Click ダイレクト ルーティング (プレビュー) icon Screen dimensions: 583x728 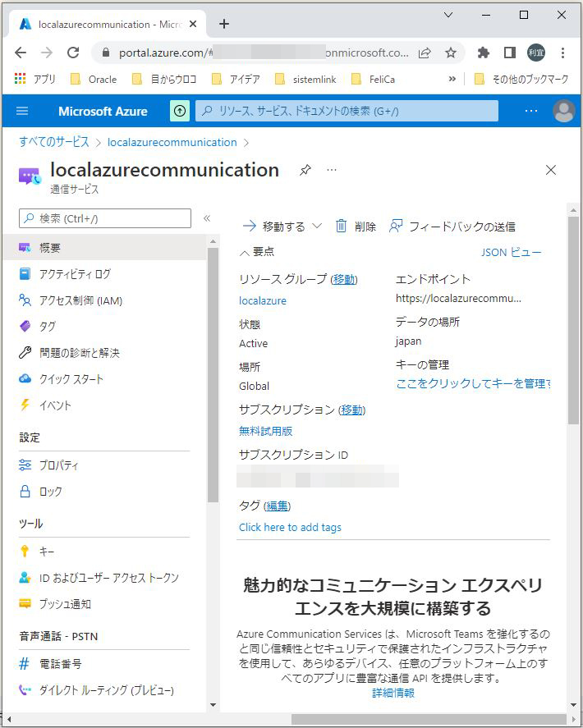pos(25,690)
